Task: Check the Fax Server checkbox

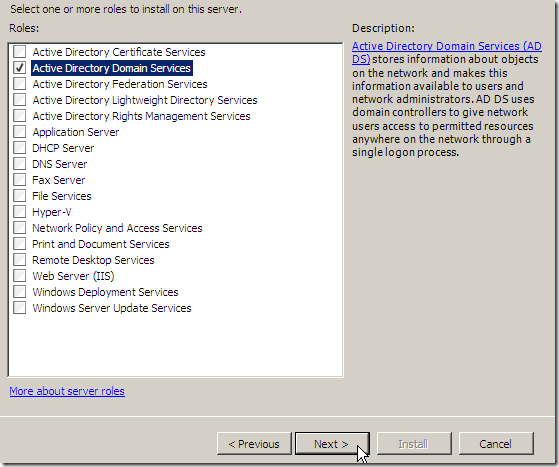Action: click(x=20, y=180)
